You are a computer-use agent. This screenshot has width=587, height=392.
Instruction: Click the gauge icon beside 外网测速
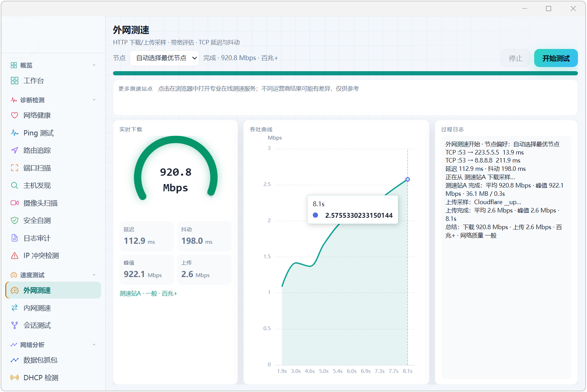(x=15, y=290)
